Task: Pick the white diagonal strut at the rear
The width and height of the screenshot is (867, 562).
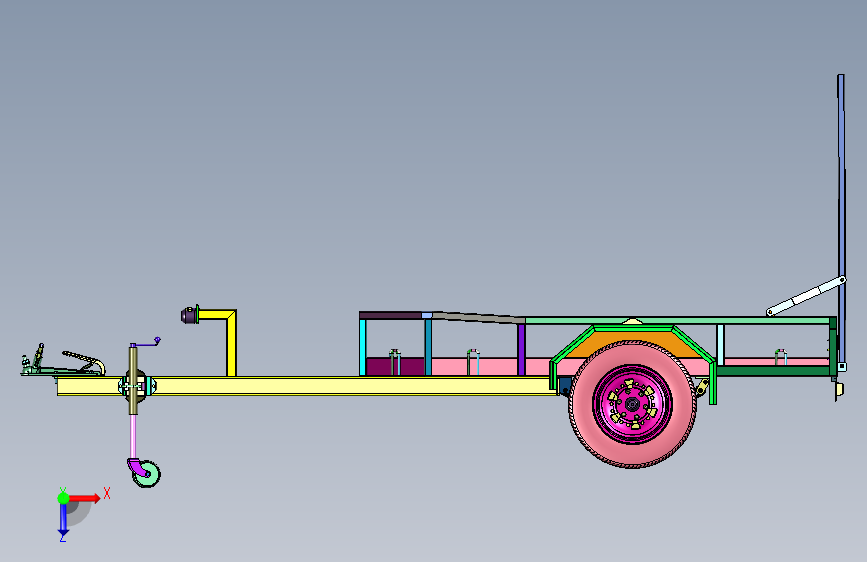Action: click(x=806, y=296)
